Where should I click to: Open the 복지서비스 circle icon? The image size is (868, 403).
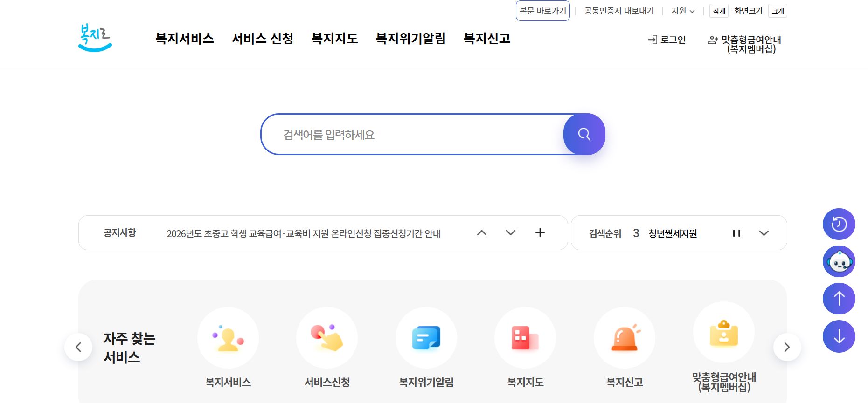point(228,338)
